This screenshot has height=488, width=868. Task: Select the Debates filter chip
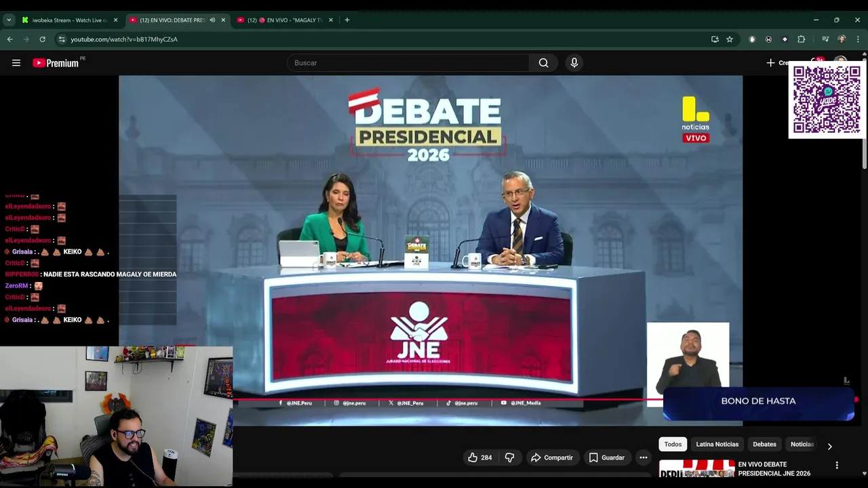[764, 444]
